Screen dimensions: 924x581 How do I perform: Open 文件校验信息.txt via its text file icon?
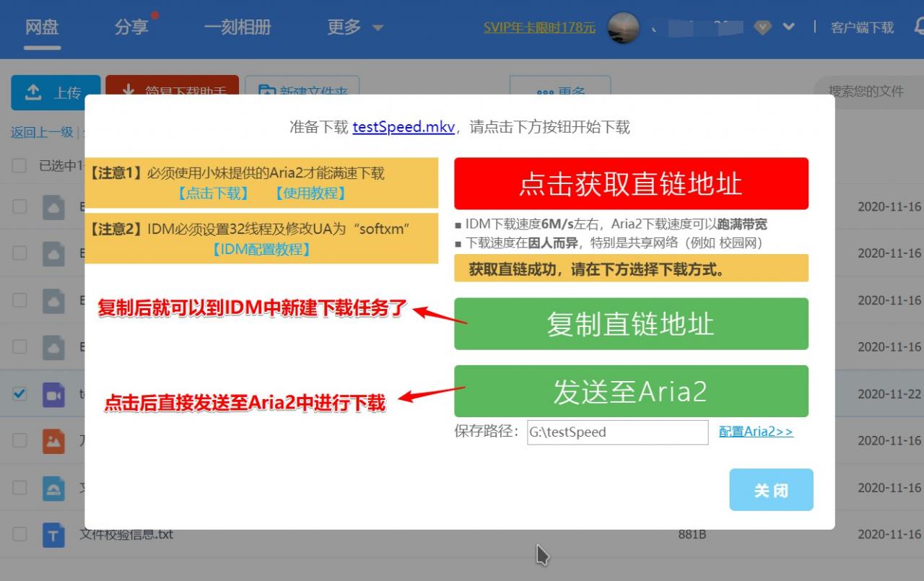click(x=52, y=534)
